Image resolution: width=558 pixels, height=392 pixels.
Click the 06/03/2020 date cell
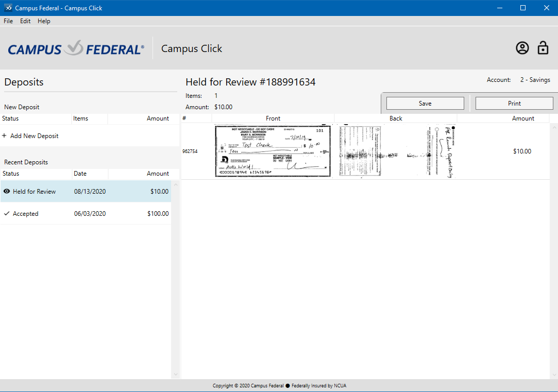(x=90, y=213)
